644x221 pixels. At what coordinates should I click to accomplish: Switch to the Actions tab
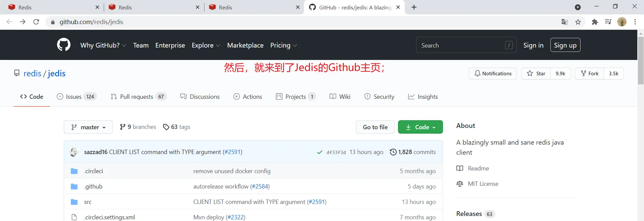[248, 96]
